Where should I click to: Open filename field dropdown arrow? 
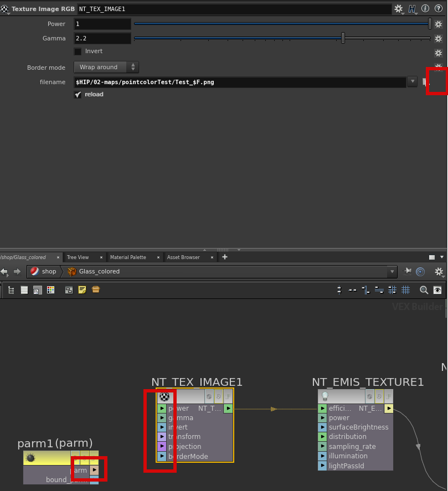click(x=413, y=82)
